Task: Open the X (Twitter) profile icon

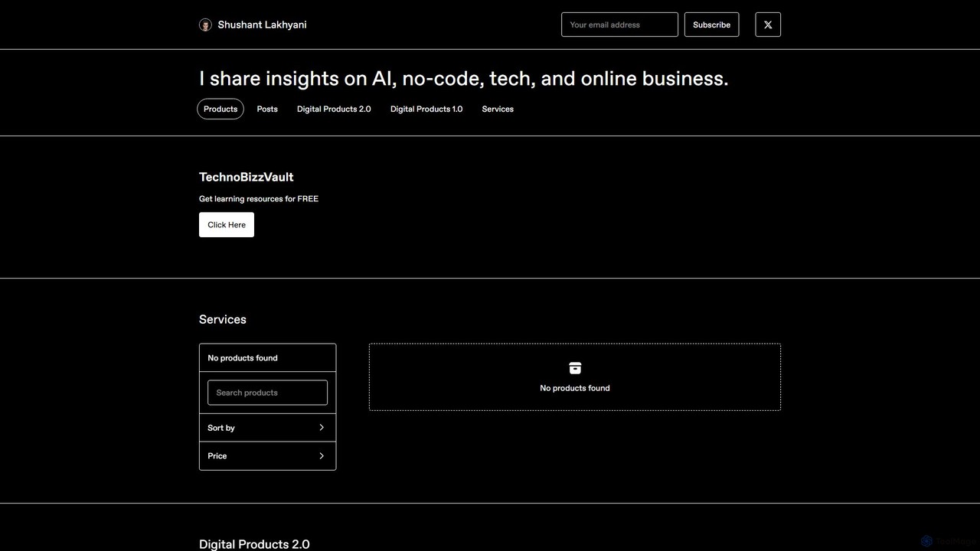Action: coord(768,24)
